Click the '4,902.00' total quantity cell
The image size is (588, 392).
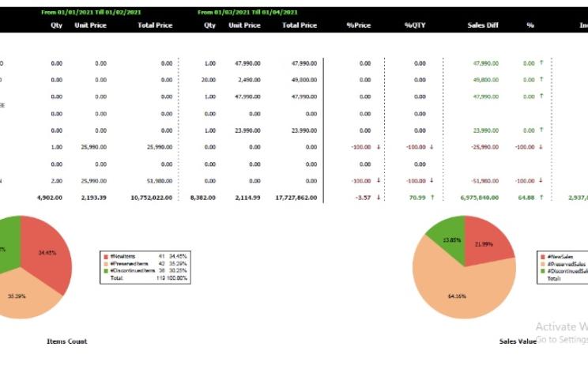coord(50,198)
